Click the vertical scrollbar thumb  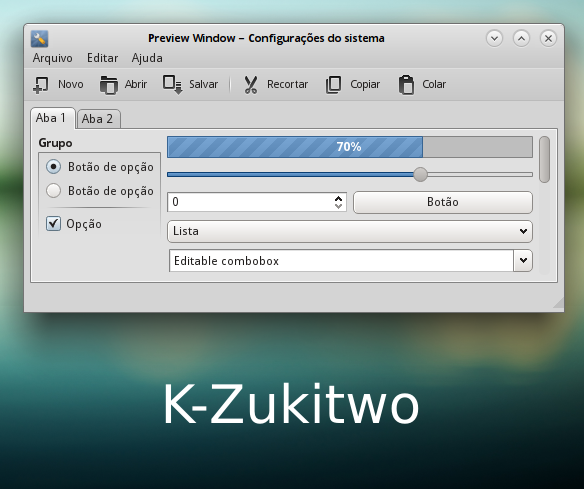point(544,159)
